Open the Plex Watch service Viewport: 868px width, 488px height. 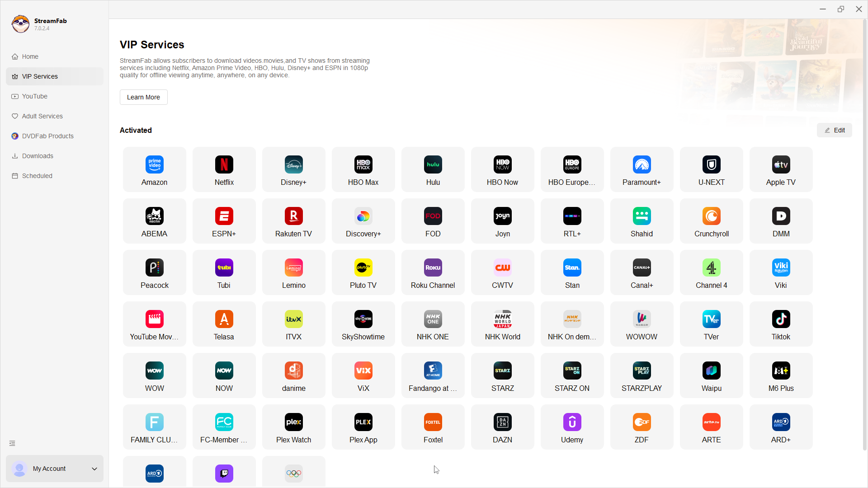tap(294, 427)
